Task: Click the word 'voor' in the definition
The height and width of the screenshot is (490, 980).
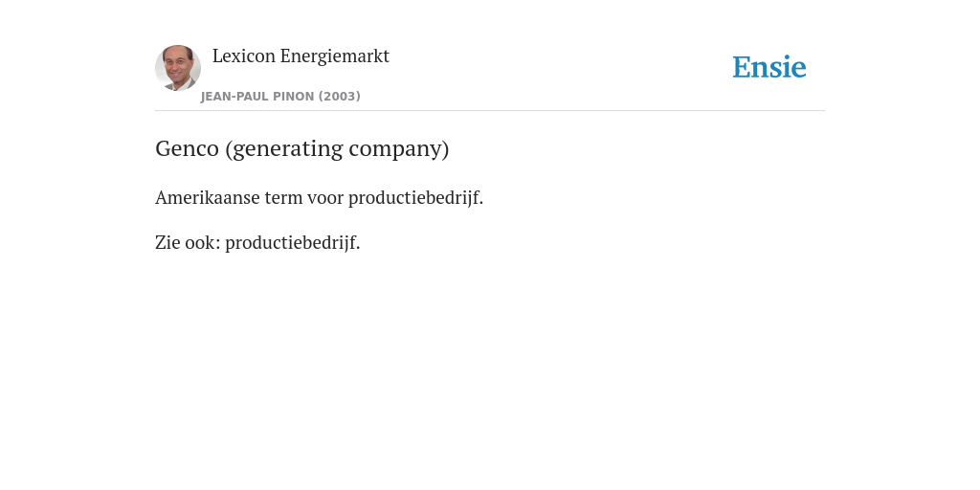Action: point(325,199)
